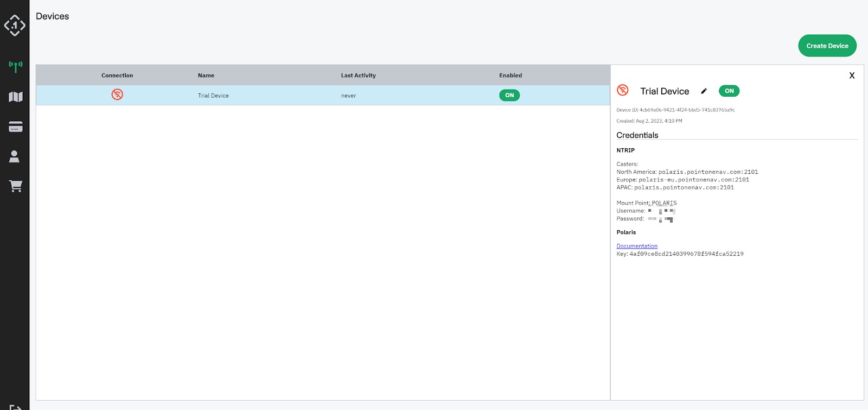Click the Name column header
The image size is (868, 410).
[x=206, y=75]
